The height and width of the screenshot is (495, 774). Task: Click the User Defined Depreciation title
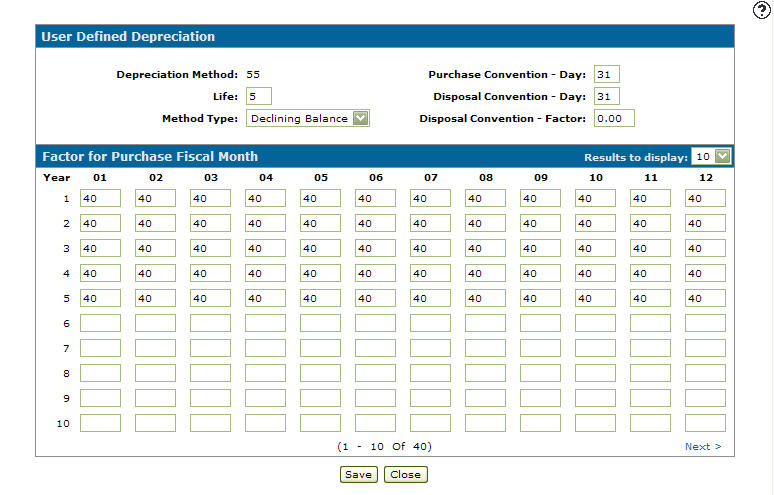[x=128, y=37]
